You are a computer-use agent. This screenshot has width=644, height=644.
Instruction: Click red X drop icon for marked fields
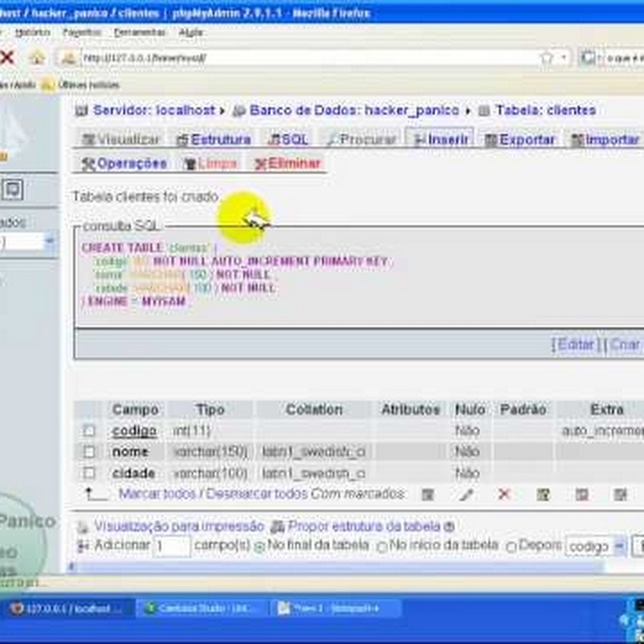click(x=504, y=494)
